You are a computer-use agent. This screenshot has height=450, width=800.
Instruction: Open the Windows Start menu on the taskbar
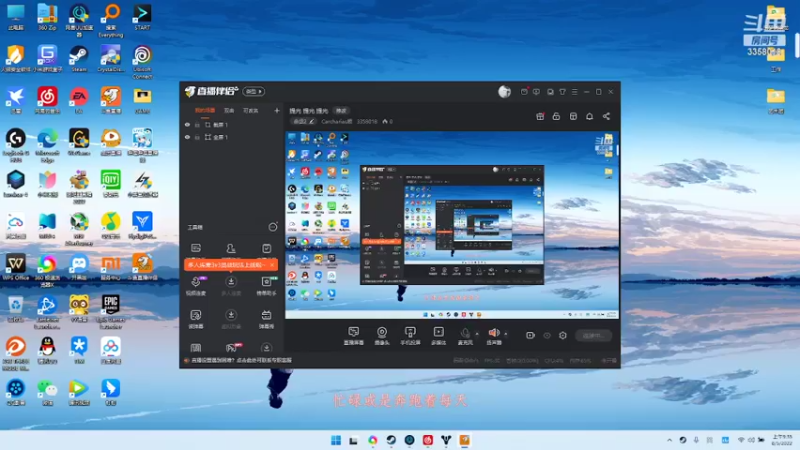pos(336,440)
